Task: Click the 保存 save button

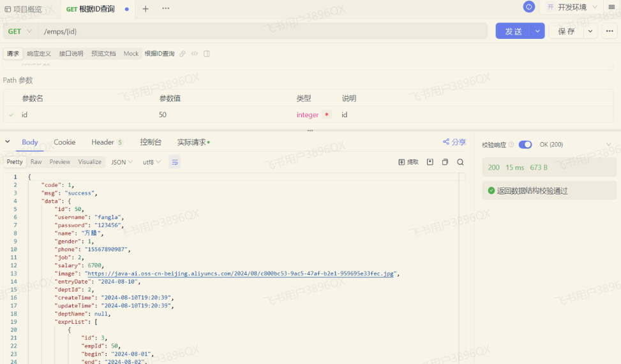Action: point(566,31)
